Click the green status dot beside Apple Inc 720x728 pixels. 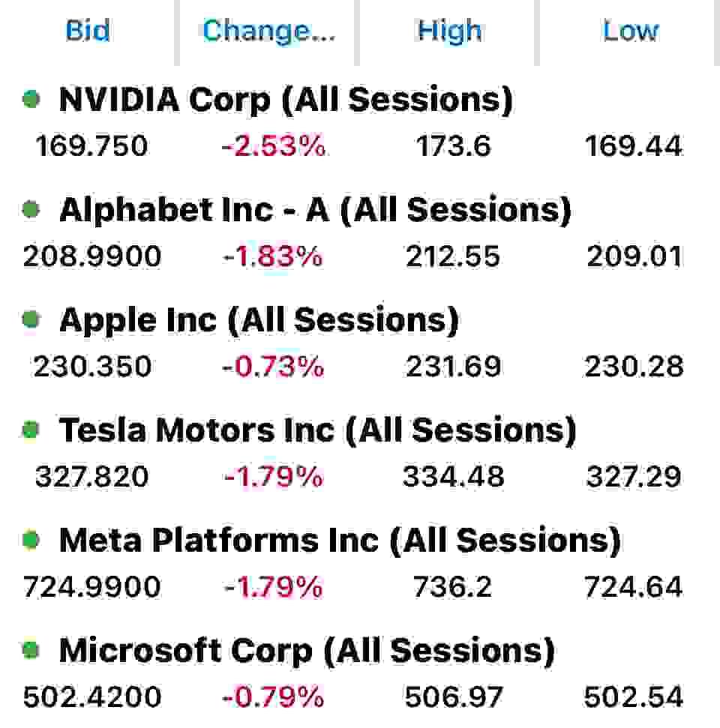point(31,319)
